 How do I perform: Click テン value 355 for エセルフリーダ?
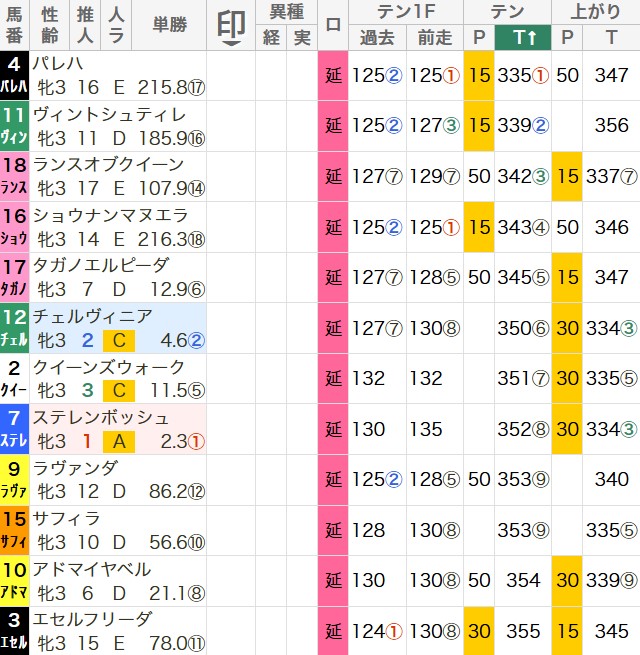point(523,631)
